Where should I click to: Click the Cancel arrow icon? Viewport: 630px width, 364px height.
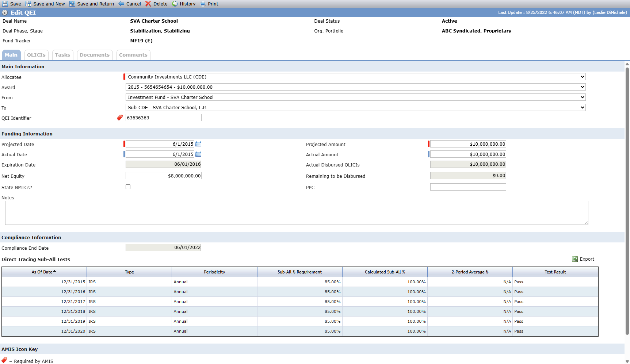pyautogui.click(x=121, y=4)
